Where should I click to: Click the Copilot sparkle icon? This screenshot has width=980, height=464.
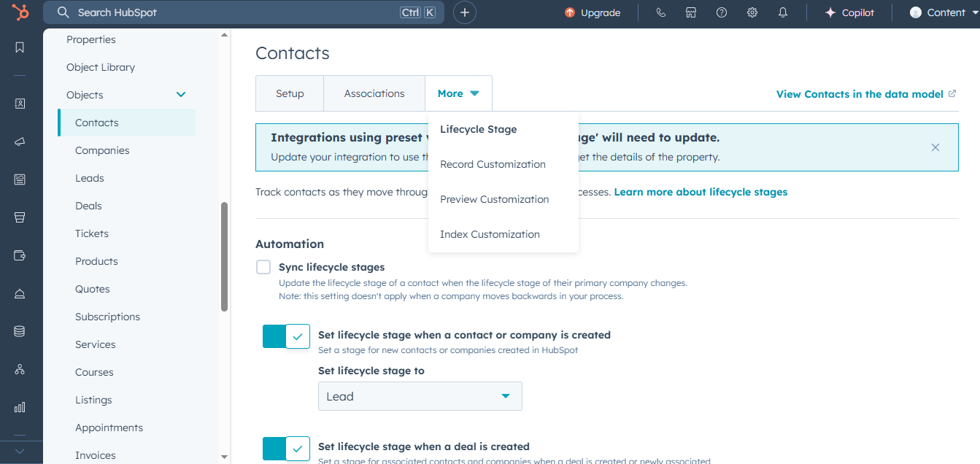[830, 12]
